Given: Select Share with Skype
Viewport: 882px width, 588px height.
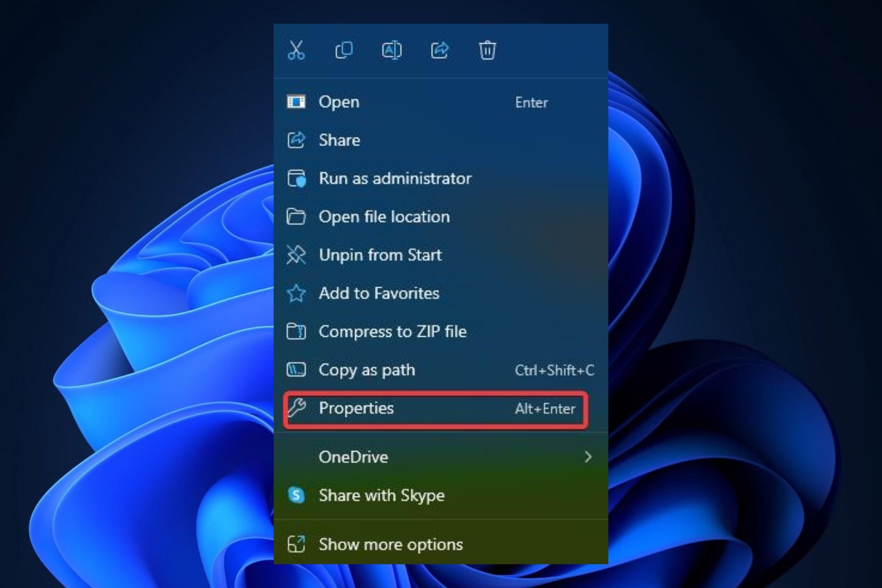Looking at the screenshot, I should (441, 495).
